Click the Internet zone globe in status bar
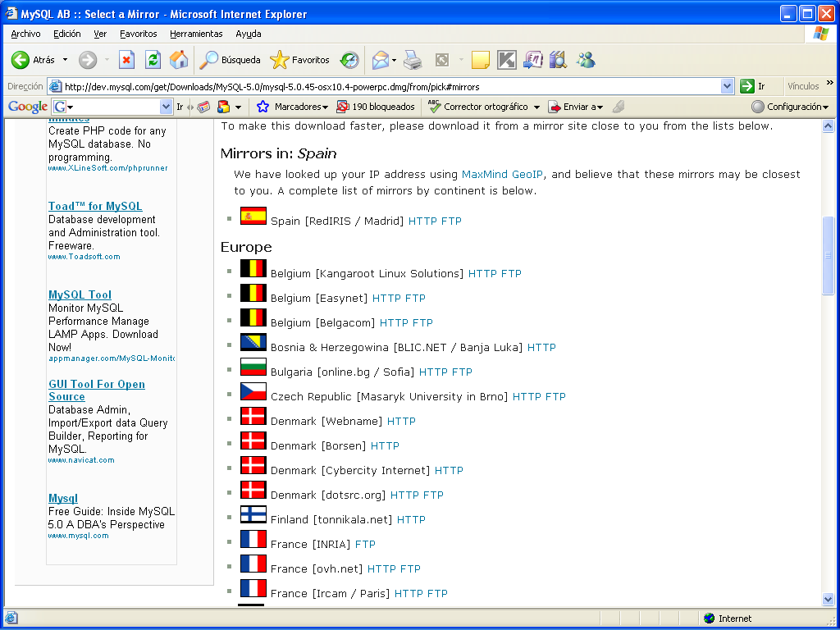The height and width of the screenshot is (630, 840). coord(710,619)
